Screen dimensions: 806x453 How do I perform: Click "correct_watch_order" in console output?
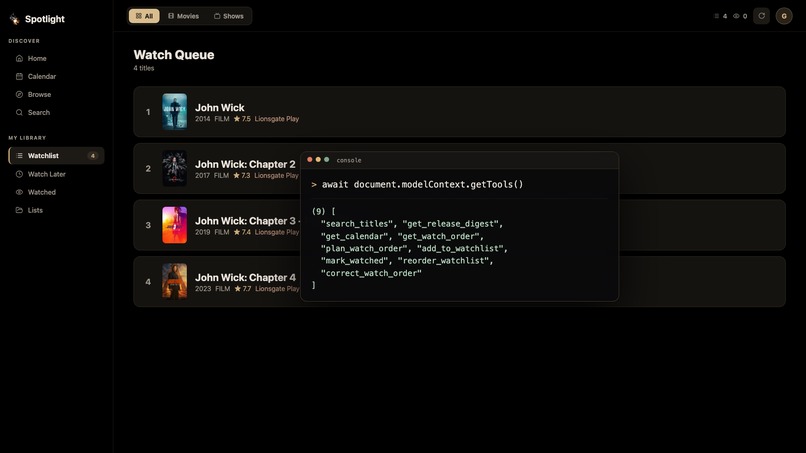click(371, 273)
